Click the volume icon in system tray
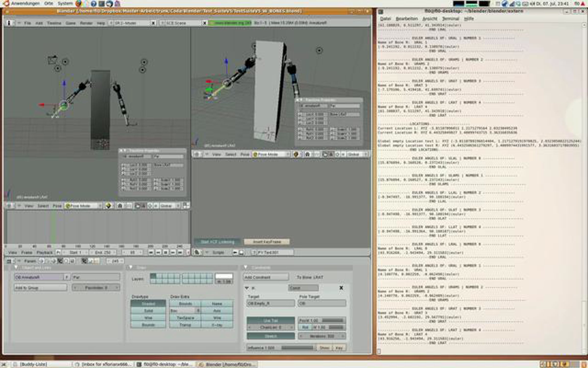This screenshot has height=368, width=588. click(x=532, y=4)
